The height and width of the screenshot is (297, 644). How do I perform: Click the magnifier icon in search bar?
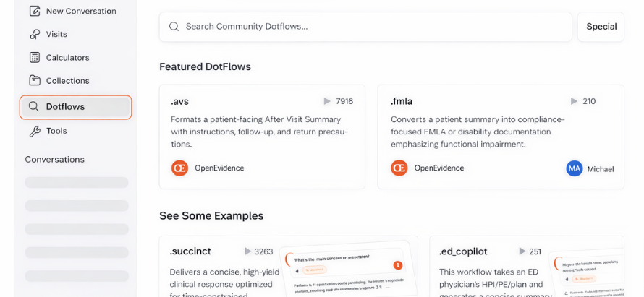(174, 27)
